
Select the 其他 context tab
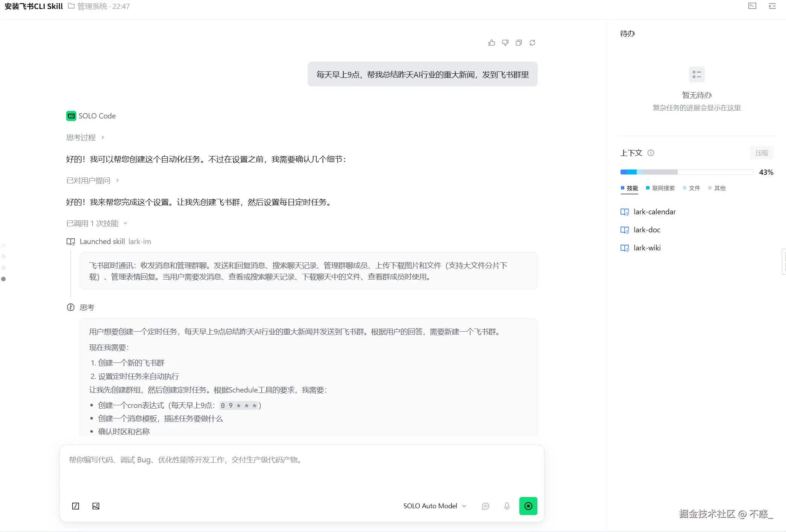pyautogui.click(x=717, y=188)
